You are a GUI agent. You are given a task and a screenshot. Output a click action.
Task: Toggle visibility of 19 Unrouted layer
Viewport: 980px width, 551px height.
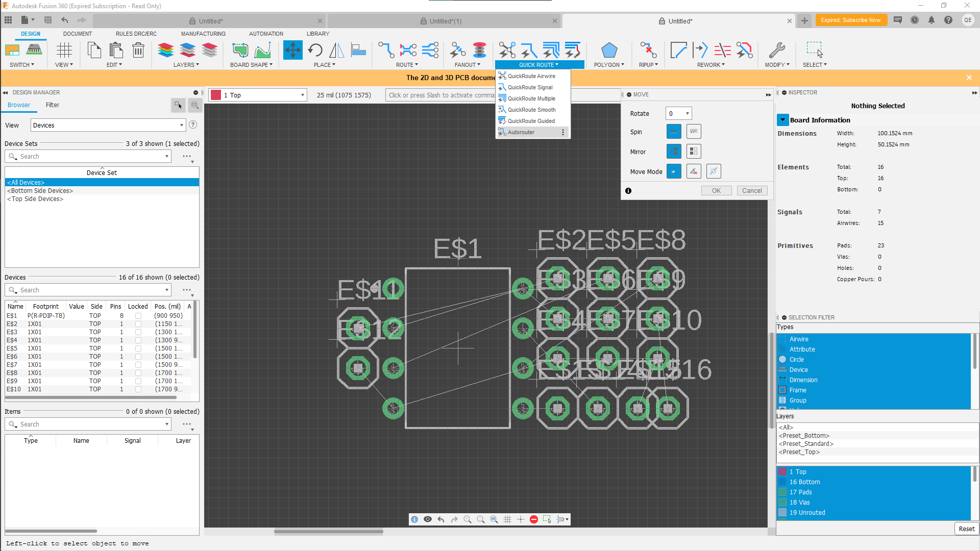pyautogui.click(x=783, y=512)
